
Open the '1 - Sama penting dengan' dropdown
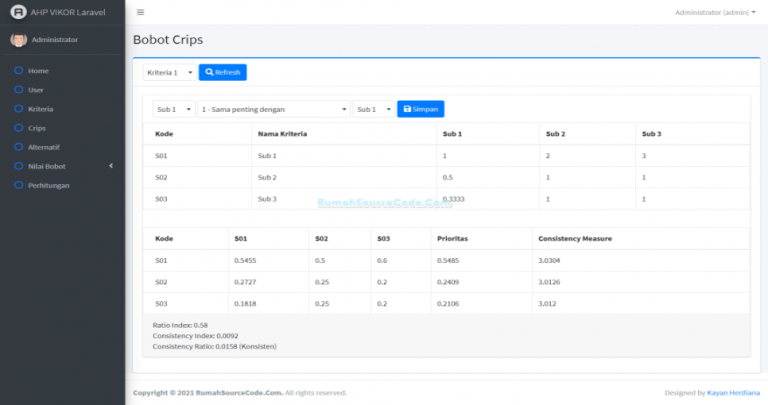pyautogui.click(x=274, y=109)
